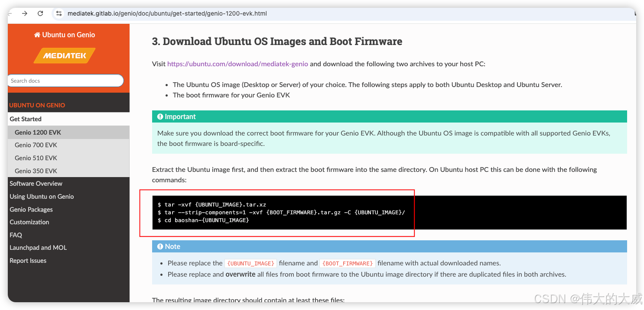
Task: Open site information icon in address bar
Action: point(59,13)
